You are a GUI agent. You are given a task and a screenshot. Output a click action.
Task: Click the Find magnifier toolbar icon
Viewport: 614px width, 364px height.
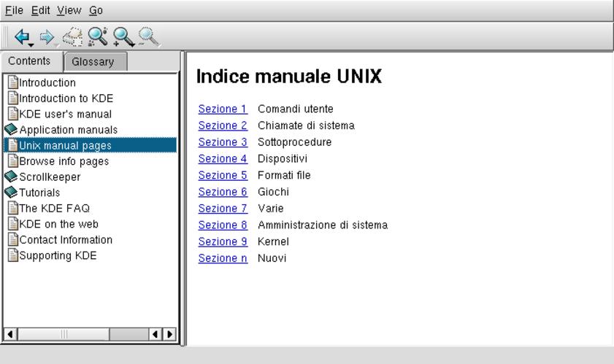(97, 36)
